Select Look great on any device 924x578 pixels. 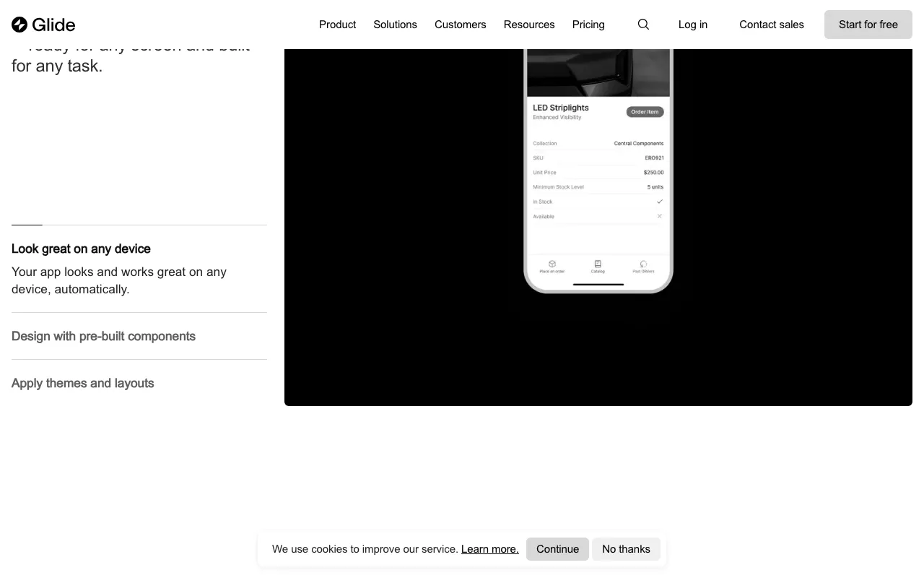81,249
